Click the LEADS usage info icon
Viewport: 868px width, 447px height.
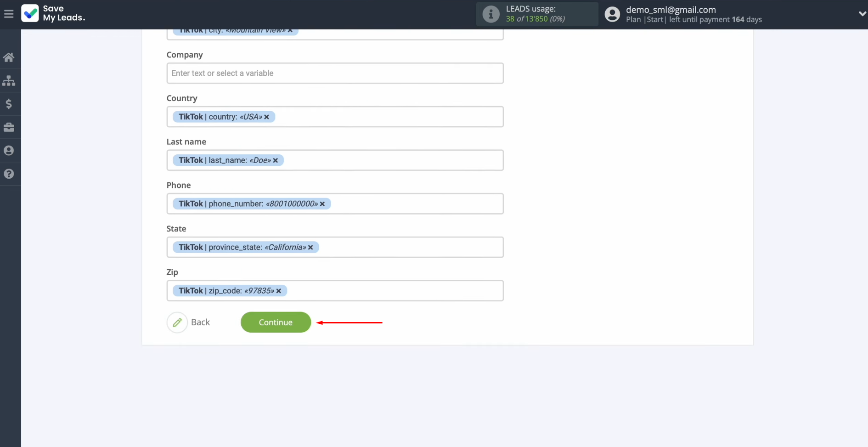point(490,14)
